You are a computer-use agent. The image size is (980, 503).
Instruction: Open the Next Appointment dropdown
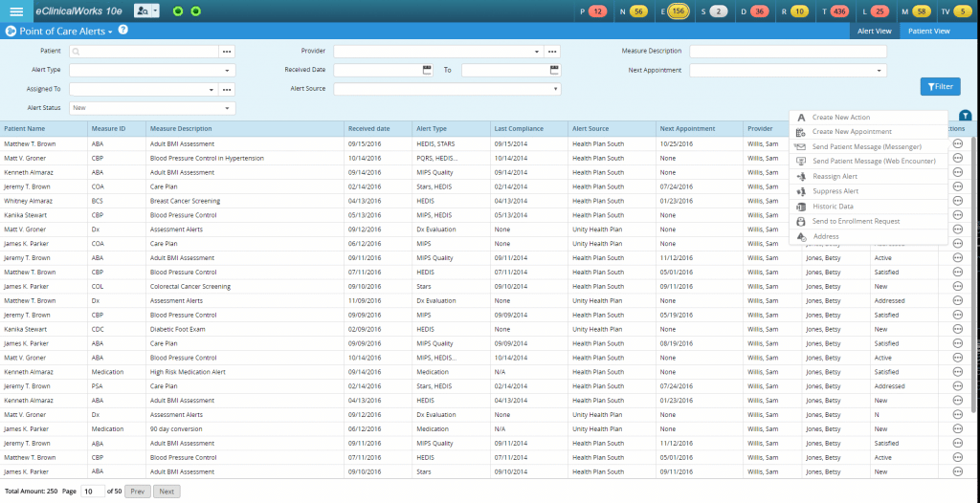pyautogui.click(x=789, y=71)
